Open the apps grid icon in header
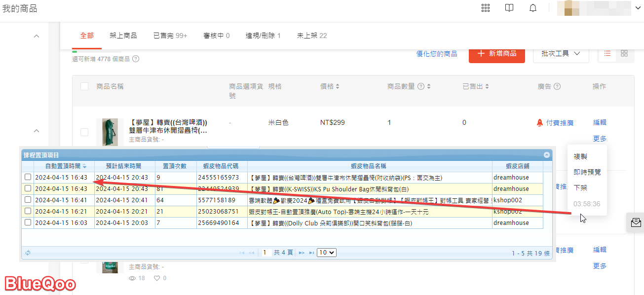 (x=486, y=8)
